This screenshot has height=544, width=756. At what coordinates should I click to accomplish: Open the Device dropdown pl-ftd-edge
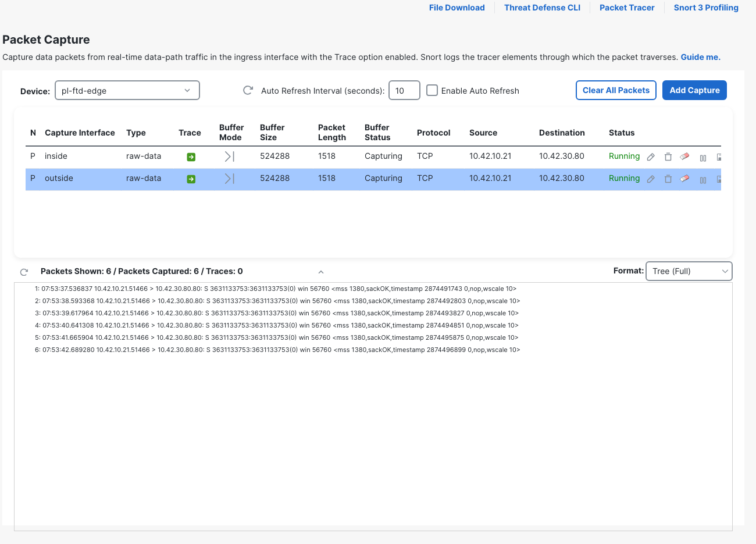[x=127, y=90]
